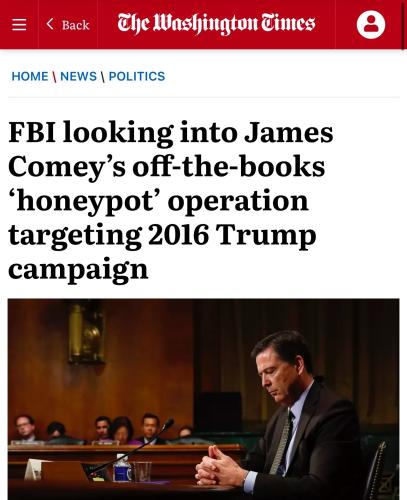Click the scrollbar at top right edge
The image size is (407, 500).
coord(404,25)
